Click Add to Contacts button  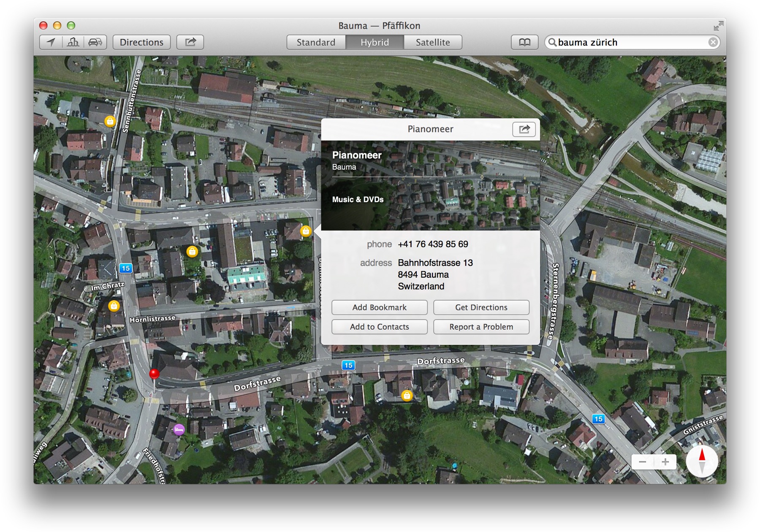[379, 327]
